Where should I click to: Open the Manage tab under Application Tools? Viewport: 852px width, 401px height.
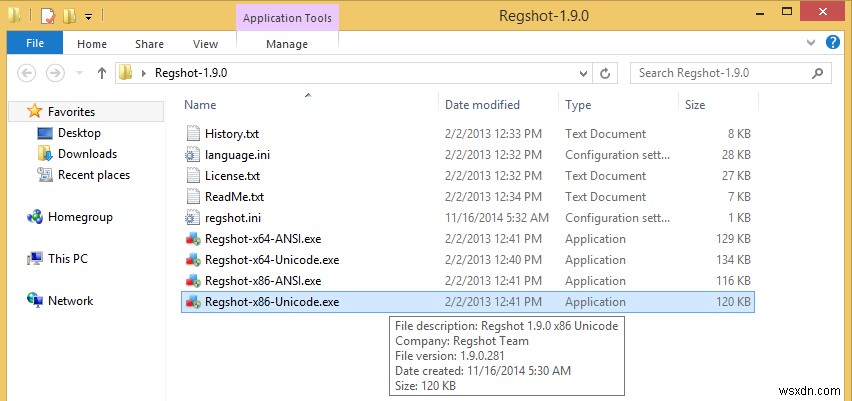(x=287, y=44)
